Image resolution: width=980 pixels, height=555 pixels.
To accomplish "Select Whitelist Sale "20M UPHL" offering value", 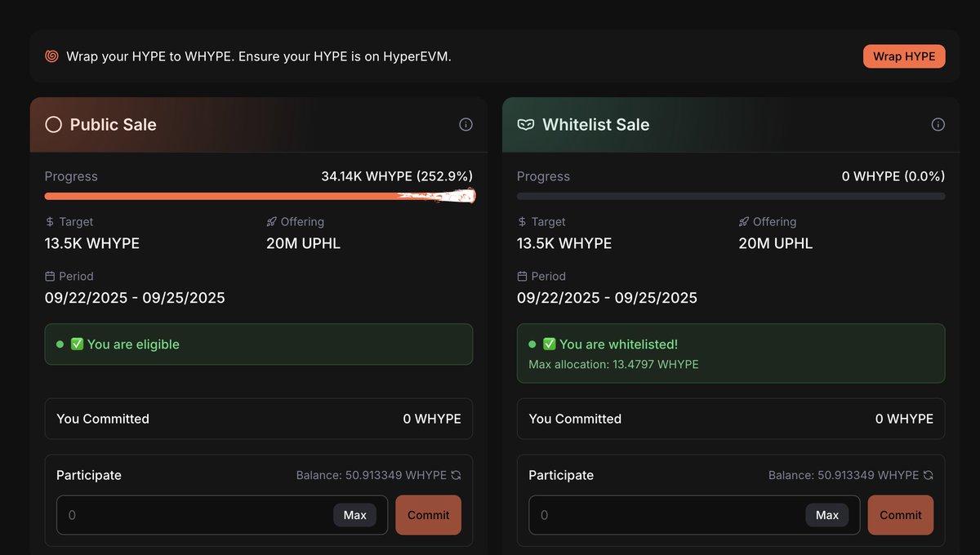I will pos(776,243).
